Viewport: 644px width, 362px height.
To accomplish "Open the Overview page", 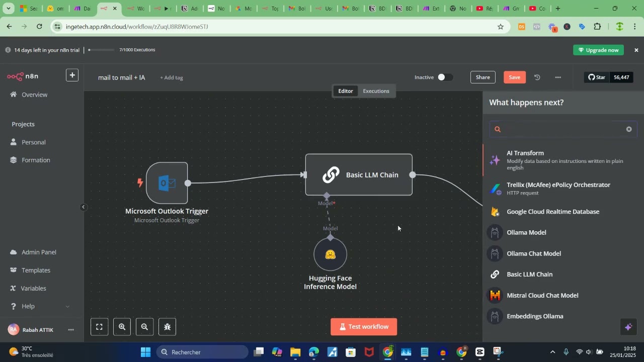I will [x=34, y=95].
